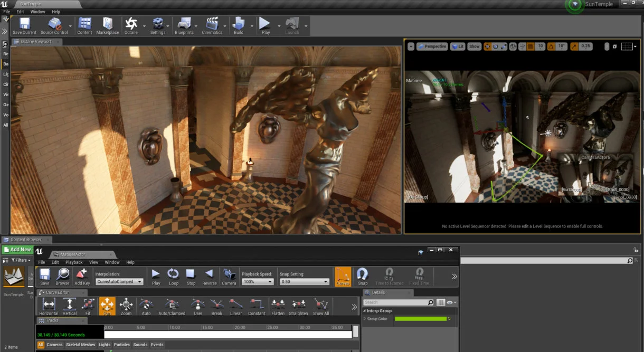
Task: Set tangent to User in Curve Editor
Action: pos(198,307)
